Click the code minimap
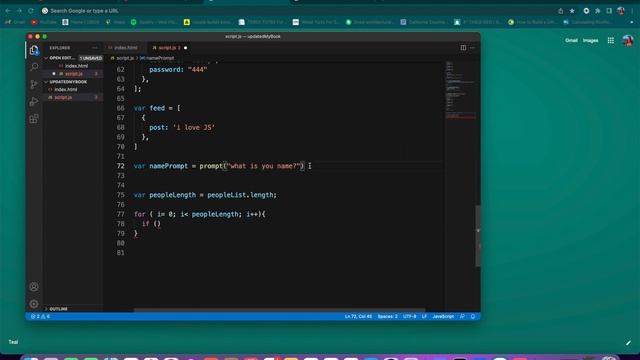 pyautogui.click(x=460, y=90)
